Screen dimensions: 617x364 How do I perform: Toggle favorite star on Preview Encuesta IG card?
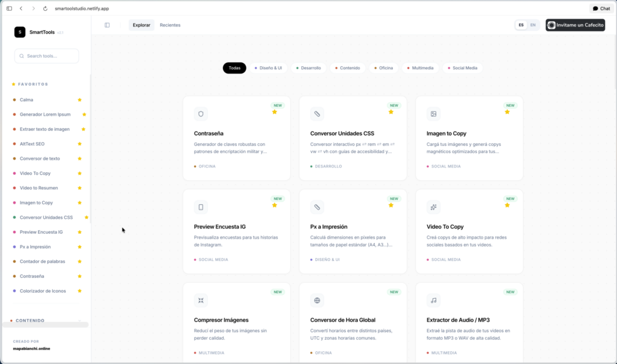tap(275, 206)
